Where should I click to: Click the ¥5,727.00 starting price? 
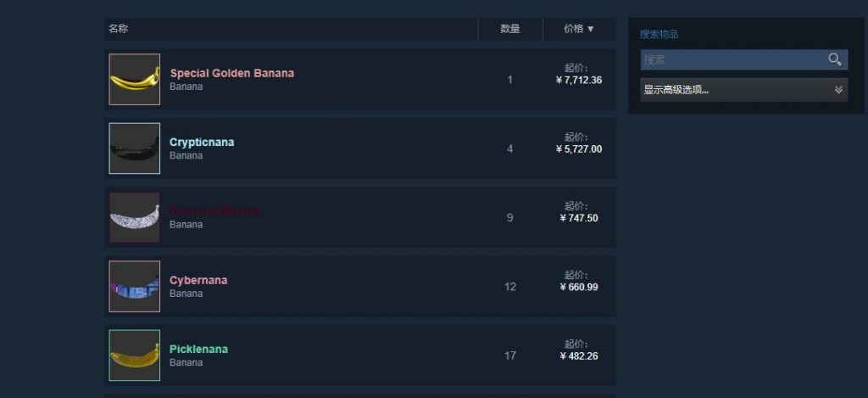coord(579,149)
